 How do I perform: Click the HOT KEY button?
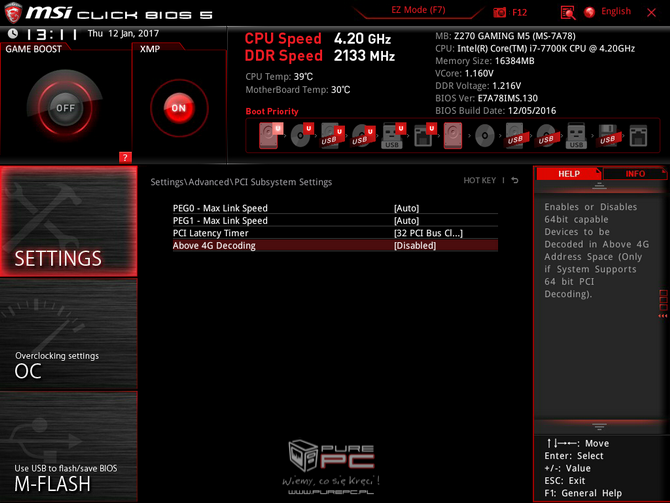[479, 180]
